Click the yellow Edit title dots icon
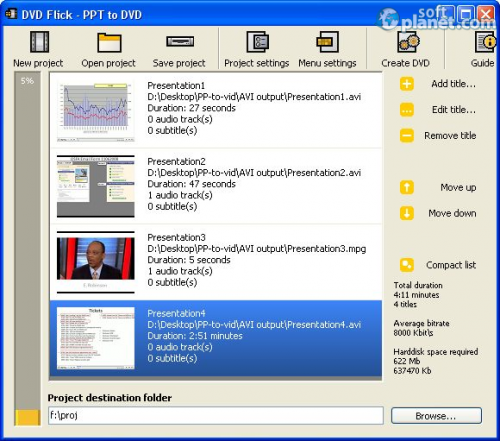Image resolution: width=500 pixels, height=441 pixels. pos(407,110)
